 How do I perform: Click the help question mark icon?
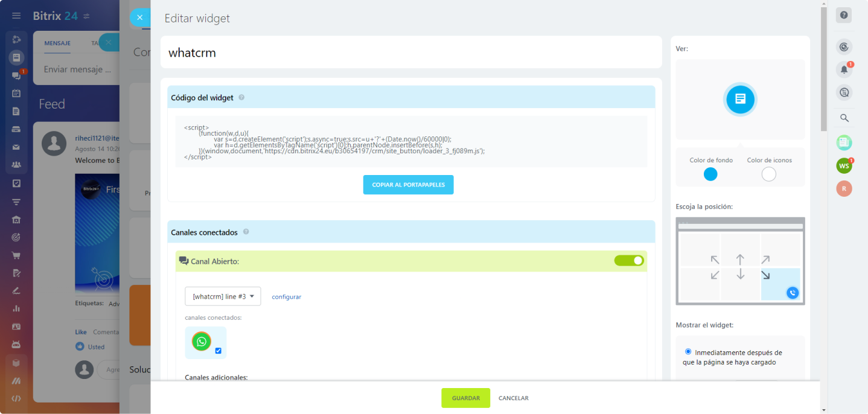(x=844, y=16)
